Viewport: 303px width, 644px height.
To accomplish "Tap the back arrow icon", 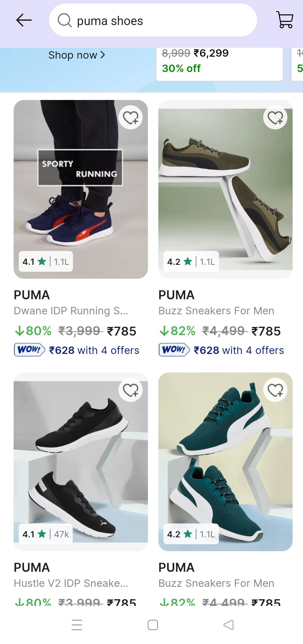I will tap(24, 20).
